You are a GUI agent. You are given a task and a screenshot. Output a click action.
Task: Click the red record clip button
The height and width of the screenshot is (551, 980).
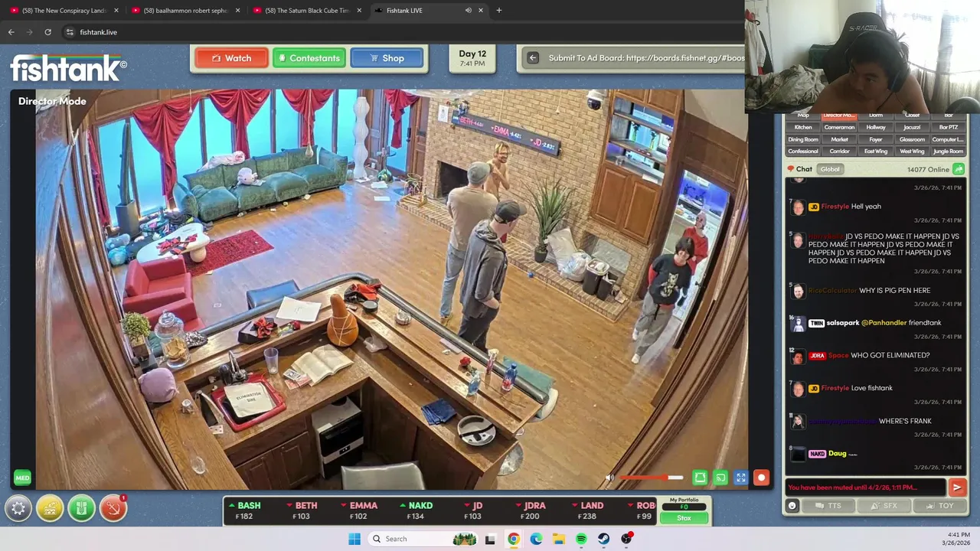(x=761, y=478)
